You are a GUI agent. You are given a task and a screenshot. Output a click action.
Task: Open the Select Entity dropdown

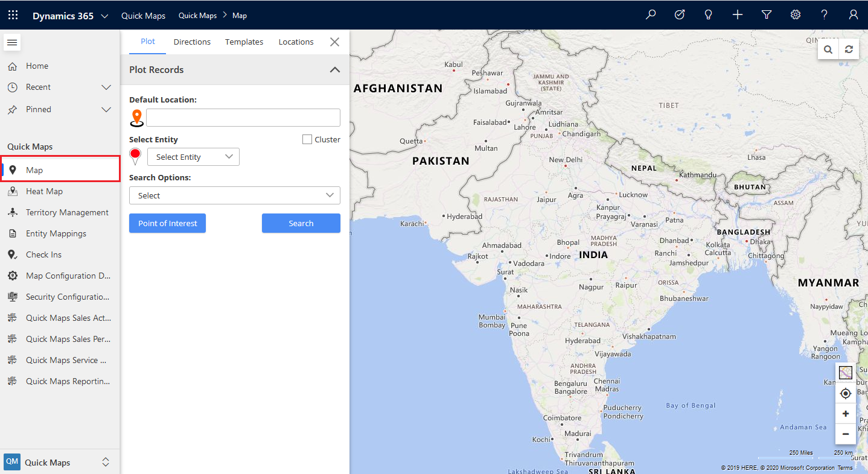pos(193,157)
